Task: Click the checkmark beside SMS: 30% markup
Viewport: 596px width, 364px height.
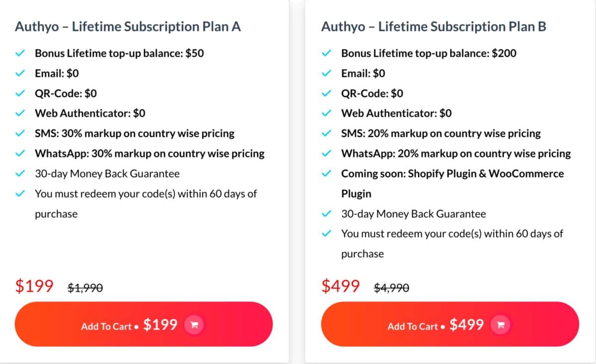Action: (x=20, y=134)
